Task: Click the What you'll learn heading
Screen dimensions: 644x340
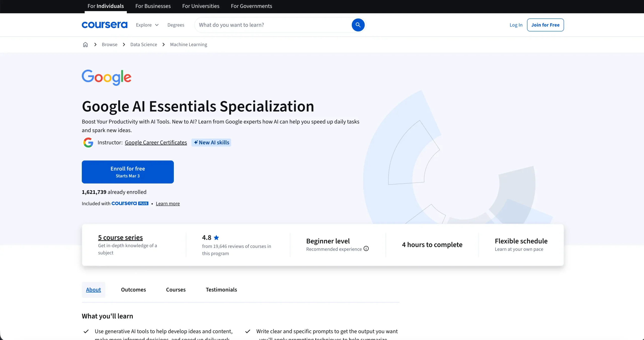Action: click(x=107, y=316)
